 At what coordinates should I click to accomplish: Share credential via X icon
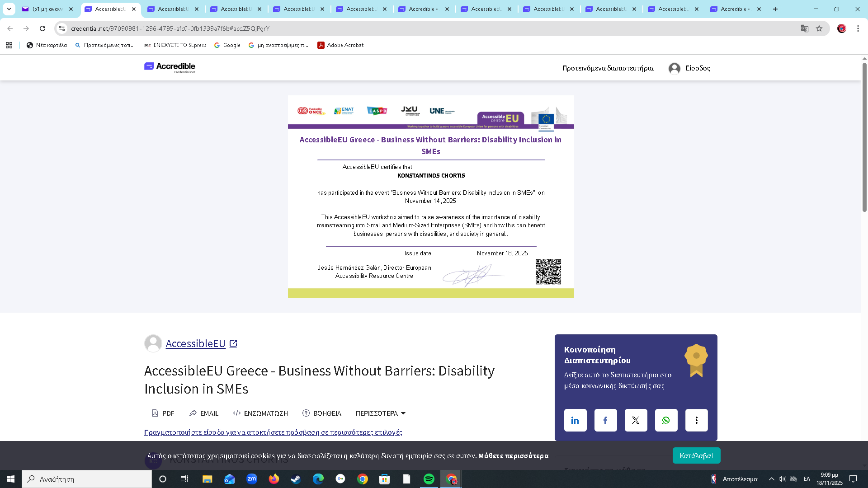[x=636, y=420]
